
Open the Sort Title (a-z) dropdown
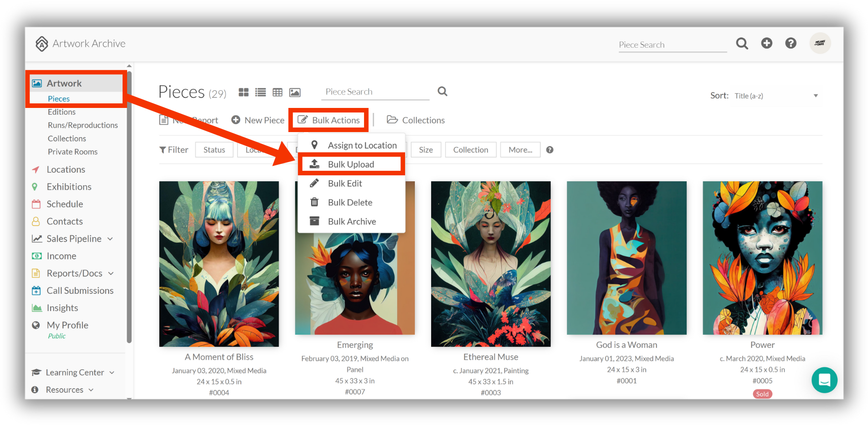[x=776, y=96]
